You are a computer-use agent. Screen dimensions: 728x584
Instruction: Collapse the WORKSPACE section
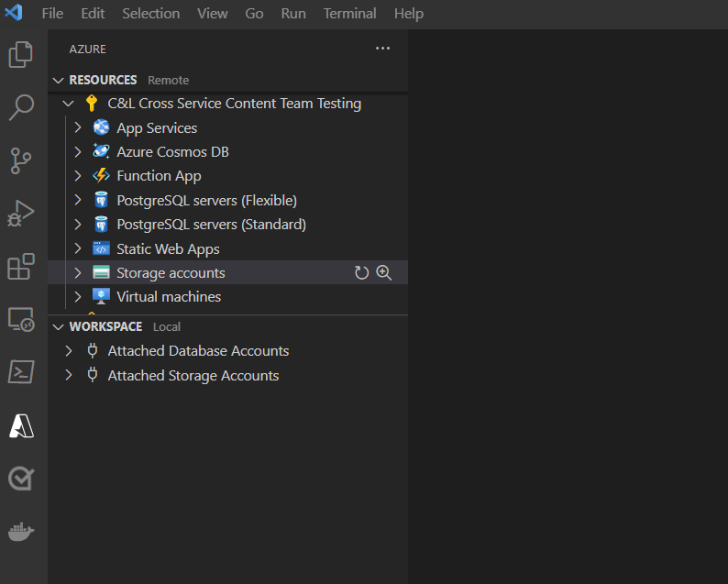pyautogui.click(x=58, y=326)
